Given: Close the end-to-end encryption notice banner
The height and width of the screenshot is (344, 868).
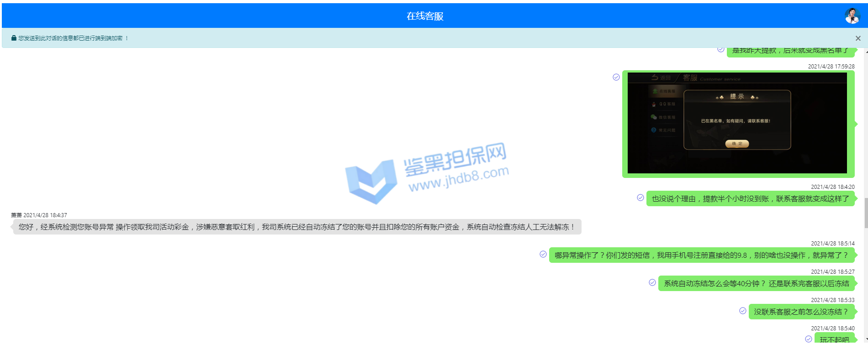Looking at the screenshot, I should coord(858,38).
